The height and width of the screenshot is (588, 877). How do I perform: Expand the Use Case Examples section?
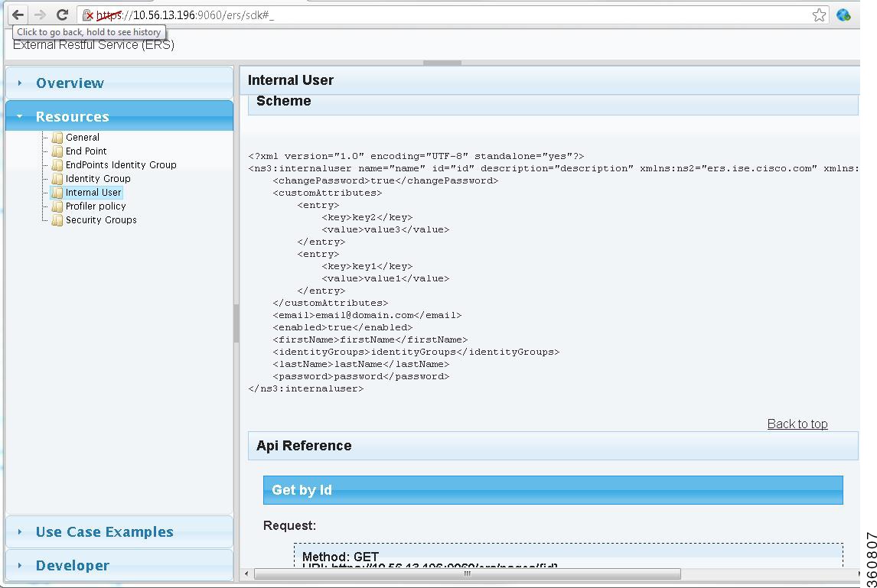pos(119,531)
